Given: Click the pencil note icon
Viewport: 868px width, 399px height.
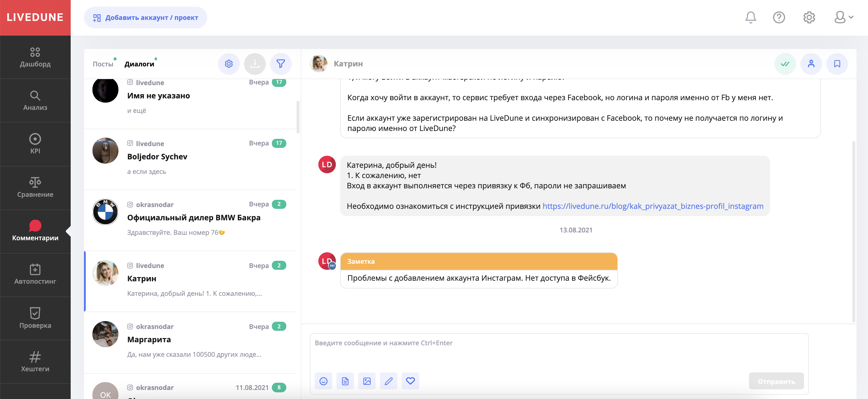Looking at the screenshot, I should point(388,381).
